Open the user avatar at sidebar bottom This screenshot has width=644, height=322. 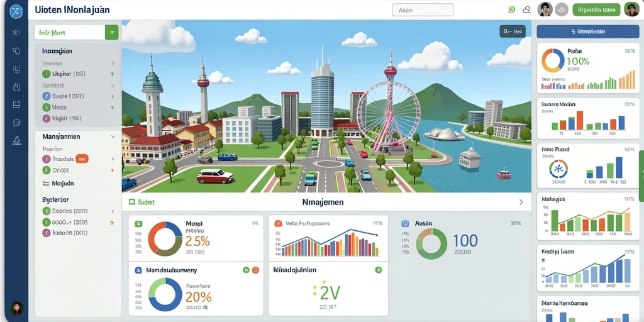click(x=16, y=308)
